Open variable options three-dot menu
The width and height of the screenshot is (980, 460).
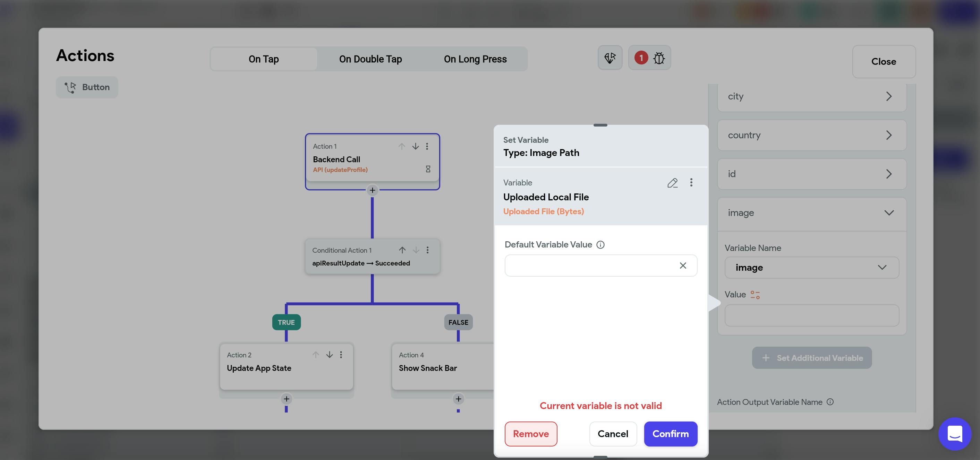tap(691, 182)
